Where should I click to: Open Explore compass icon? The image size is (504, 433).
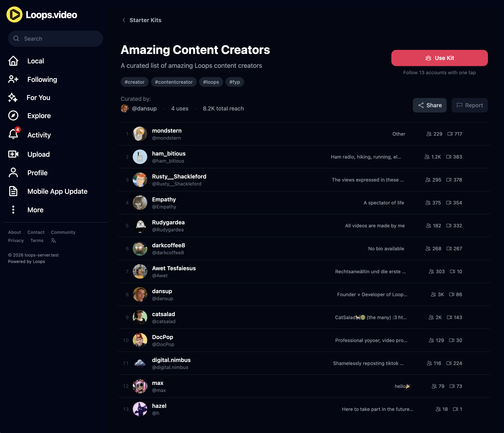(13, 116)
